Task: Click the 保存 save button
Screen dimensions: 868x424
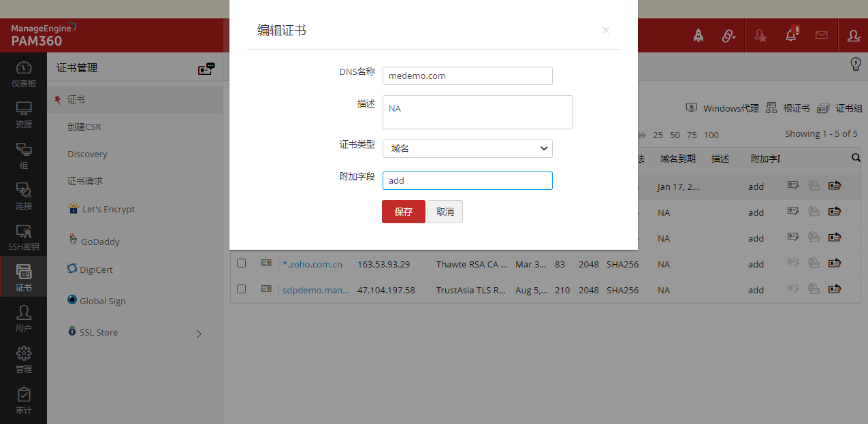Action: (404, 212)
